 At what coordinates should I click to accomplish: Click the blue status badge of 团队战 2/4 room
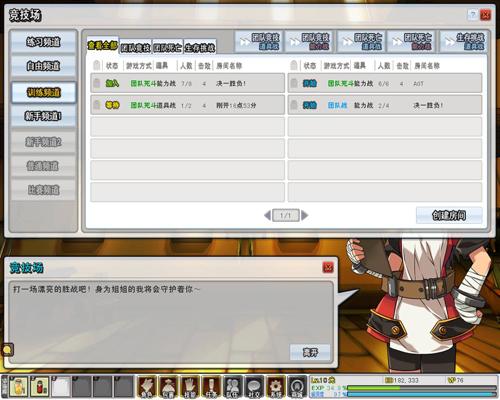[310, 105]
